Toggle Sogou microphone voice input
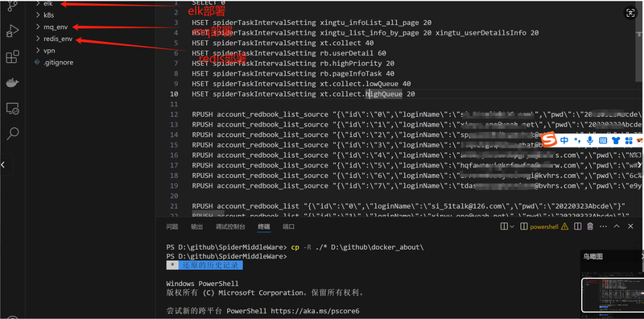Image resolution: width=644 pixels, height=319 pixels. tap(590, 140)
